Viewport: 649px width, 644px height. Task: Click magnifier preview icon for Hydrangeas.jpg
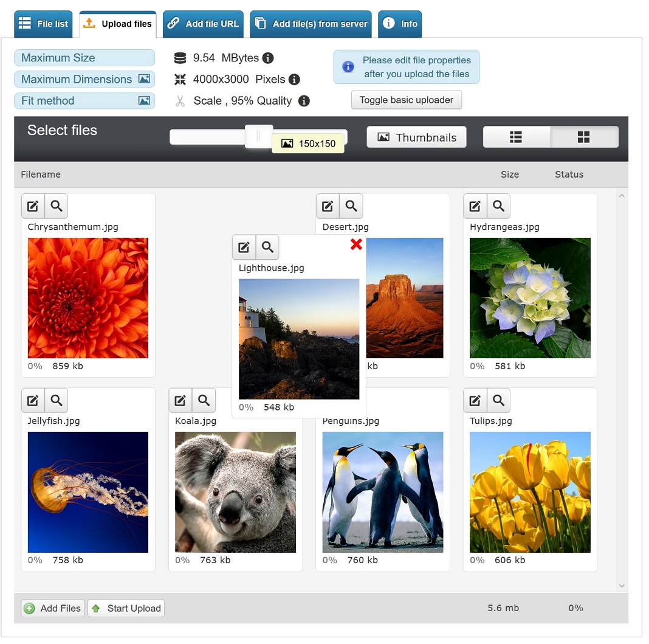pyautogui.click(x=498, y=207)
